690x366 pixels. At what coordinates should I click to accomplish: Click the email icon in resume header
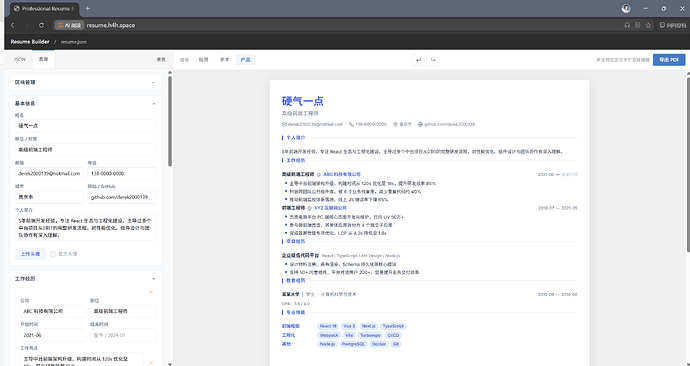pyautogui.click(x=284, y=124)
